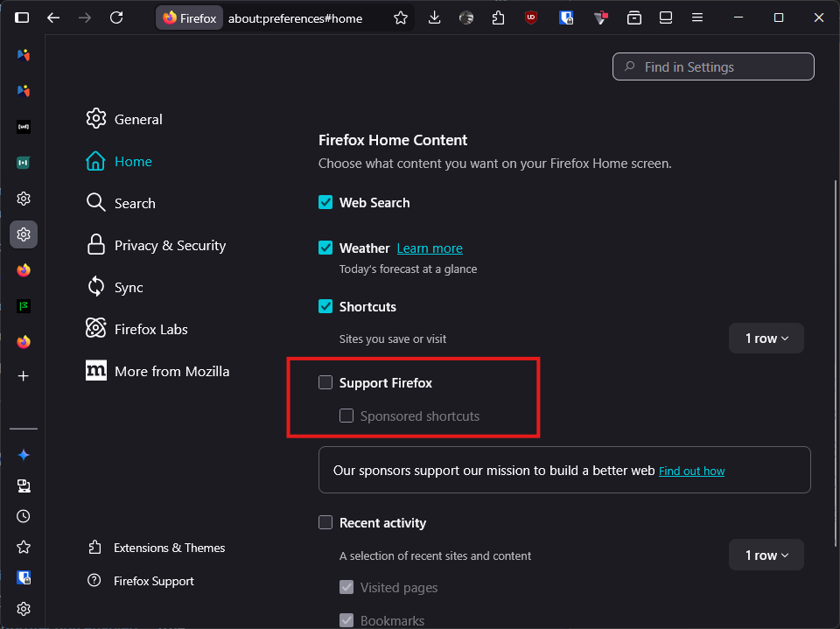This screenshot has width=840, height=629.
Task: Open the Extensions puzzle-piece menu
Action: 499,17
